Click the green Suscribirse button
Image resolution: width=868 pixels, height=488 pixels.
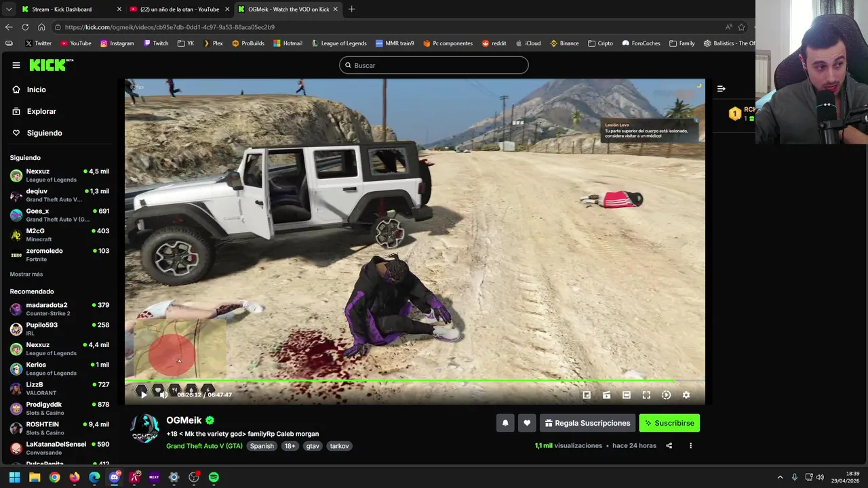click(669, 423)
